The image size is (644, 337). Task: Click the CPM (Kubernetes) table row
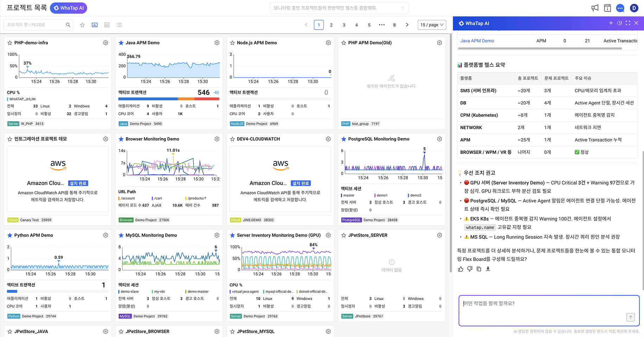coord(547,115)
